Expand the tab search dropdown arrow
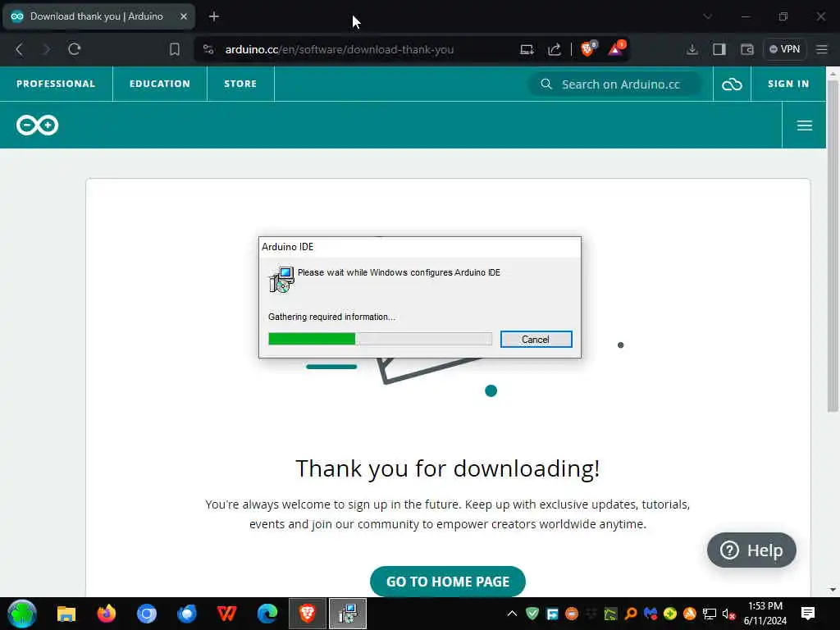The image size is (840, 630). point(707,16)
